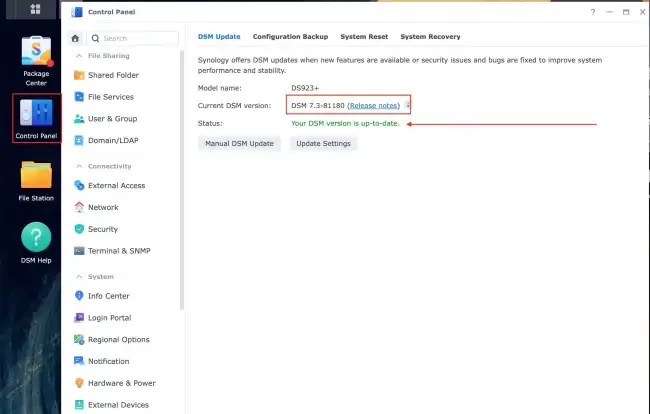Select Regional Options in sidebar
This screenshot has width=650, height=414.
click(119, 339)
